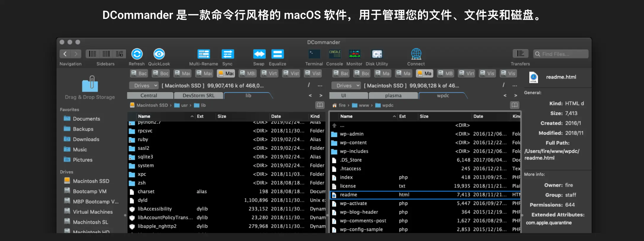
Task: Open the Monitor tool
Action: tap(354, 54)
